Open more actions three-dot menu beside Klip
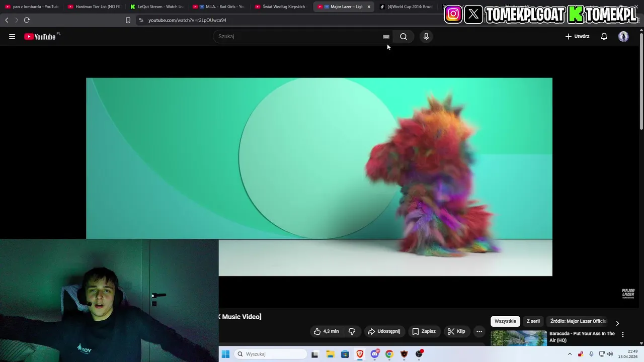The height and width of the screenshot is (362, 644). click(x=479, y=331)
